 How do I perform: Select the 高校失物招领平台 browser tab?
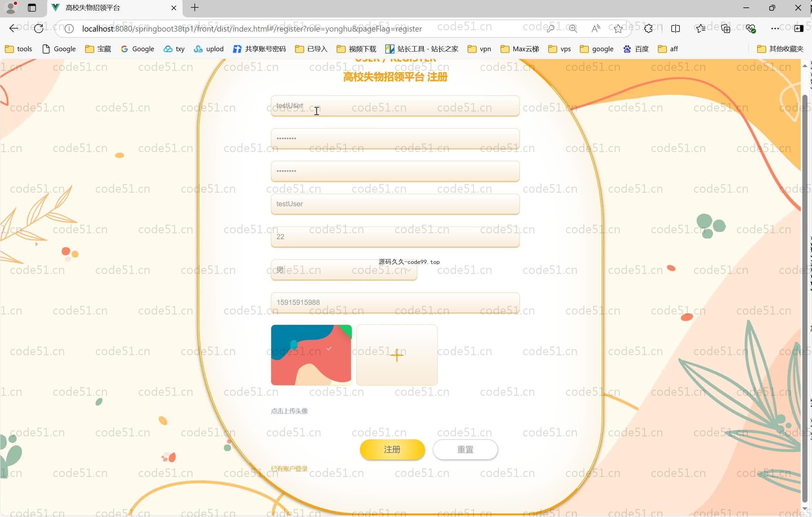tap(115, 8)
